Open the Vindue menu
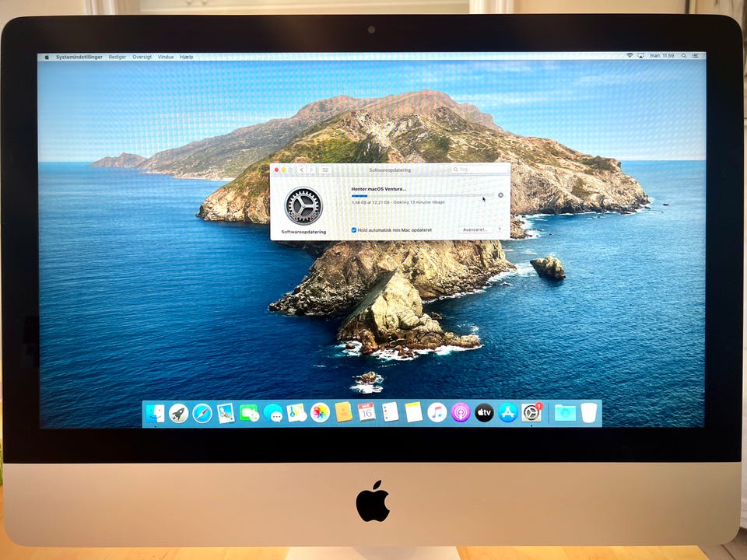The width and height of the screenshot is (747, 560). click(166, 57)
